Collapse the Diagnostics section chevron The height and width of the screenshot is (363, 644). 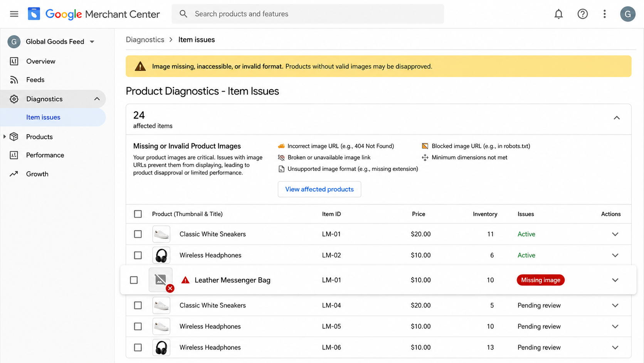(97, 99)
